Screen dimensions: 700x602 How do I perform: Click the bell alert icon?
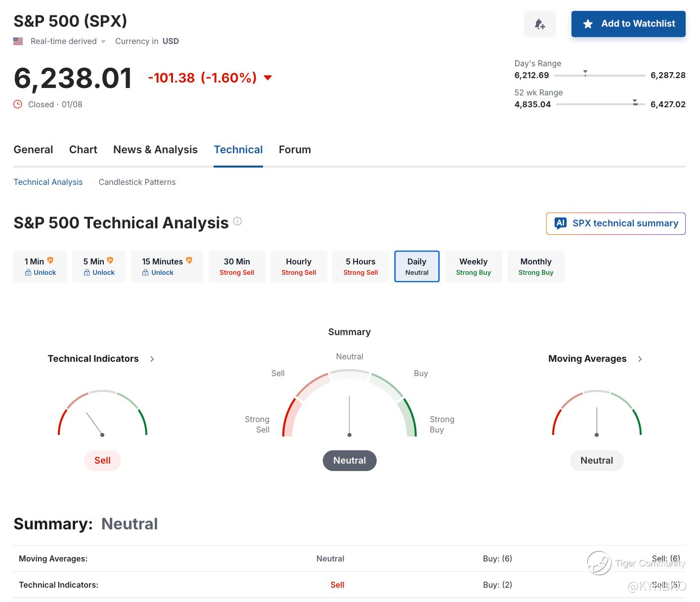coord(539,24)
